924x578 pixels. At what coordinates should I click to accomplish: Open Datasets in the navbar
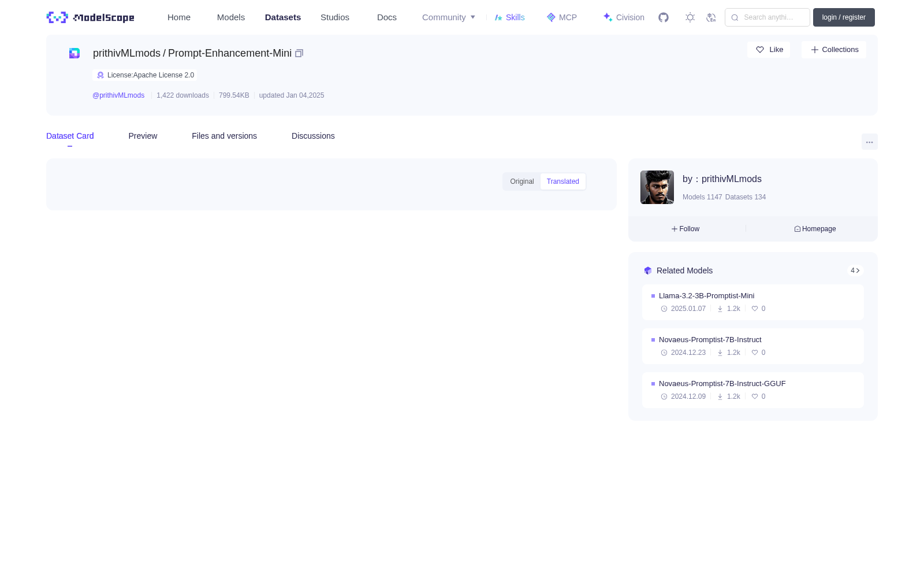[283, 17]
